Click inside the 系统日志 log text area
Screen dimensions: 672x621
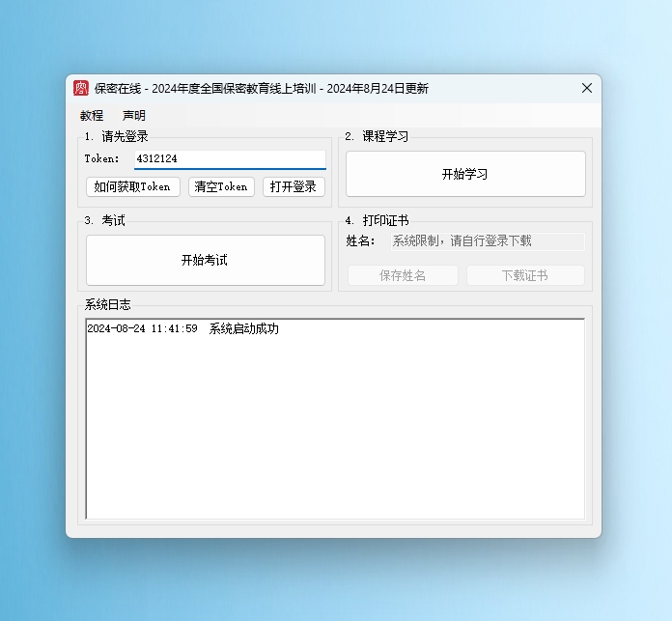[335, 419]
